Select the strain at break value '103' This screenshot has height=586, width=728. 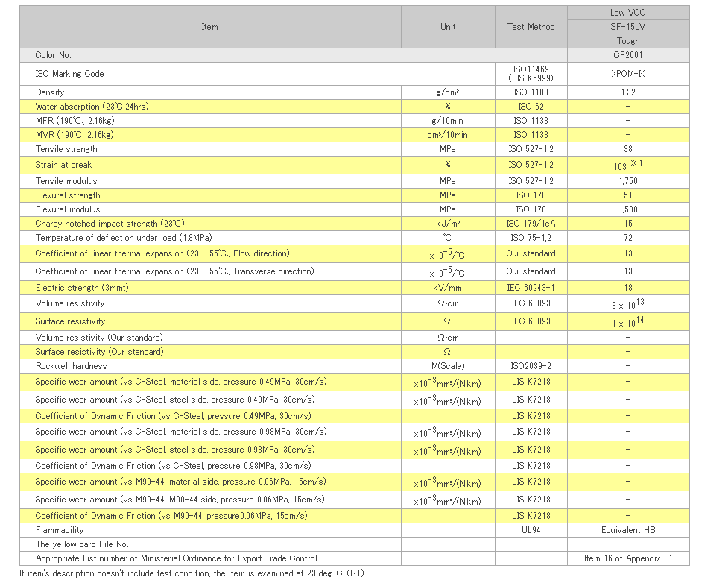pos(620,166)
